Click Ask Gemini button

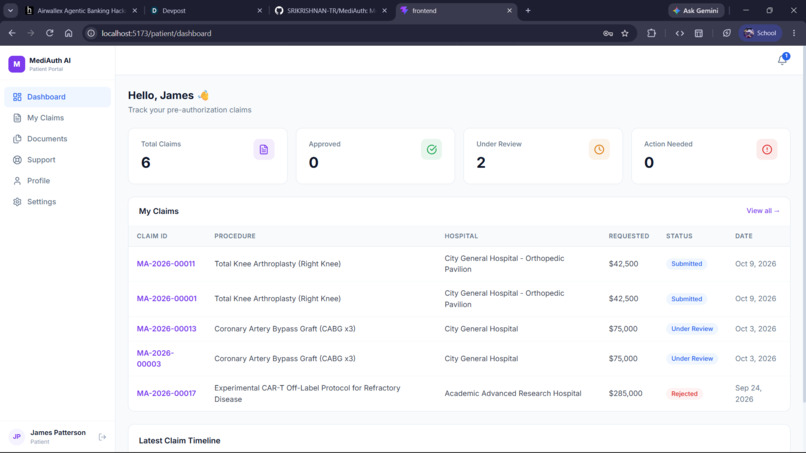coord(696,10)
